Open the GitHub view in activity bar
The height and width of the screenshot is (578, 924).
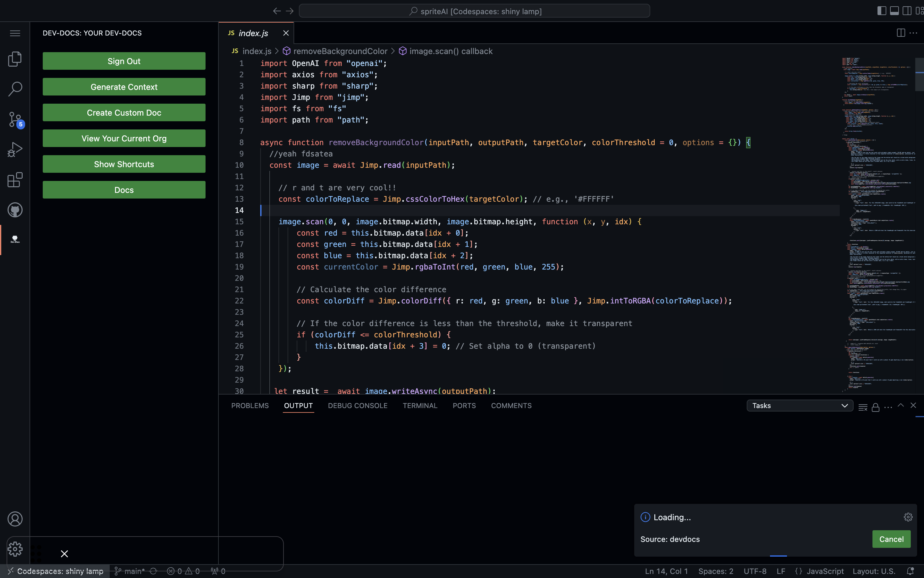click(x=15, y=210)
